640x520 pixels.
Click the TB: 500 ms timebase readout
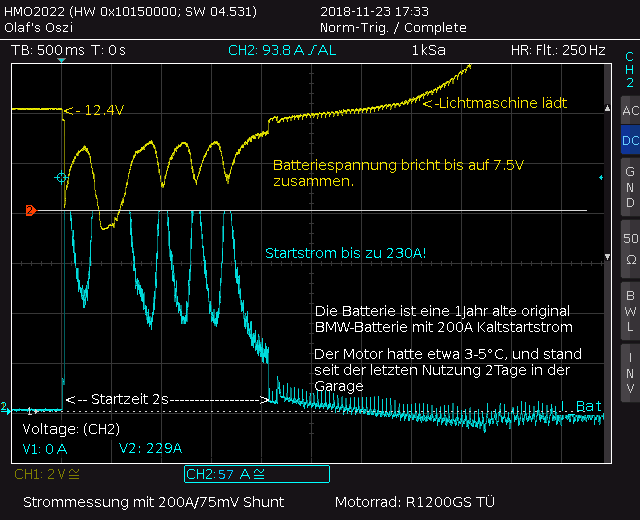[47, 50]
